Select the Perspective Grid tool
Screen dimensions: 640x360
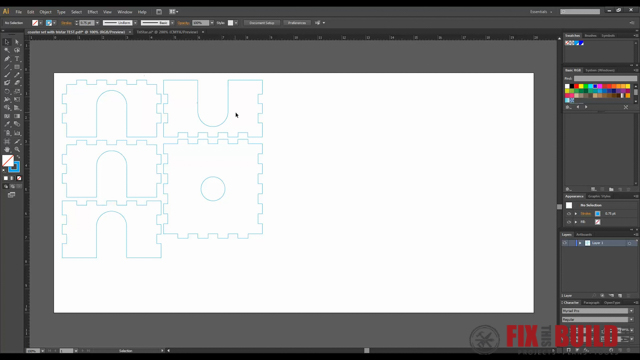(x=17, y=108)
